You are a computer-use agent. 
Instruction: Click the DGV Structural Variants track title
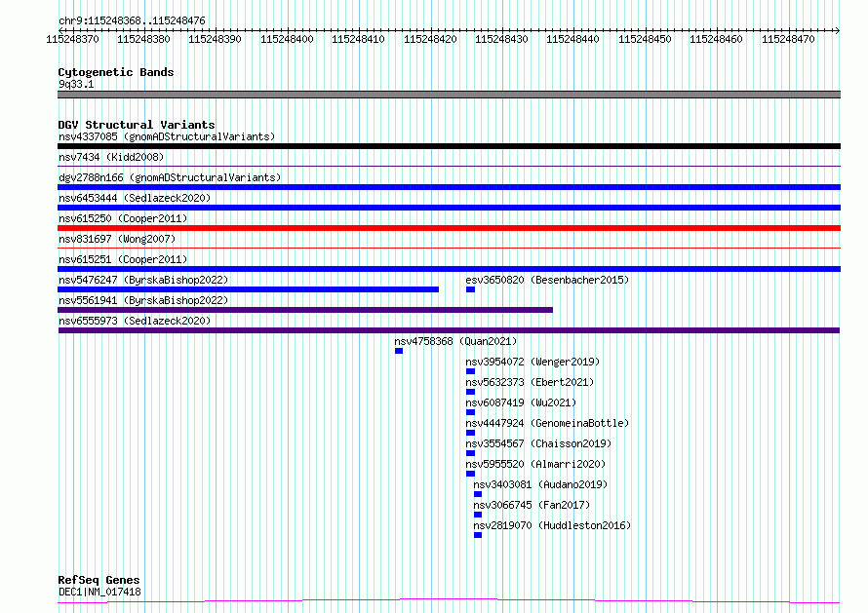(x=137, y=125)
